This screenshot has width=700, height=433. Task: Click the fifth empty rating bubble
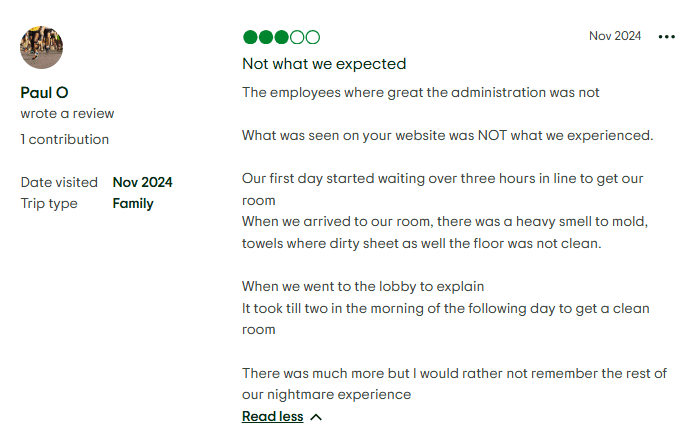click(x=312, y=37)
